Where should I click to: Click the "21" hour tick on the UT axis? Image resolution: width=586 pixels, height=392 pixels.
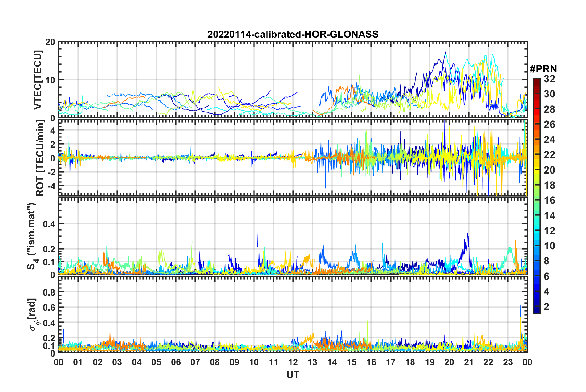[x=469, y=362]
